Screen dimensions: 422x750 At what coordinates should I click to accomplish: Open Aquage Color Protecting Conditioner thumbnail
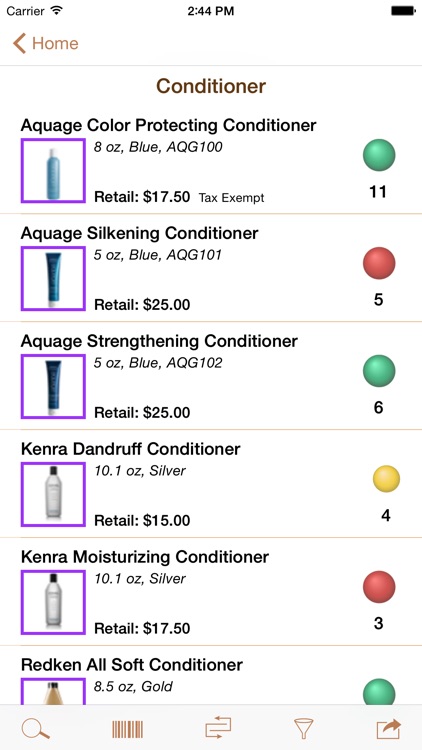tap(53, 171)
